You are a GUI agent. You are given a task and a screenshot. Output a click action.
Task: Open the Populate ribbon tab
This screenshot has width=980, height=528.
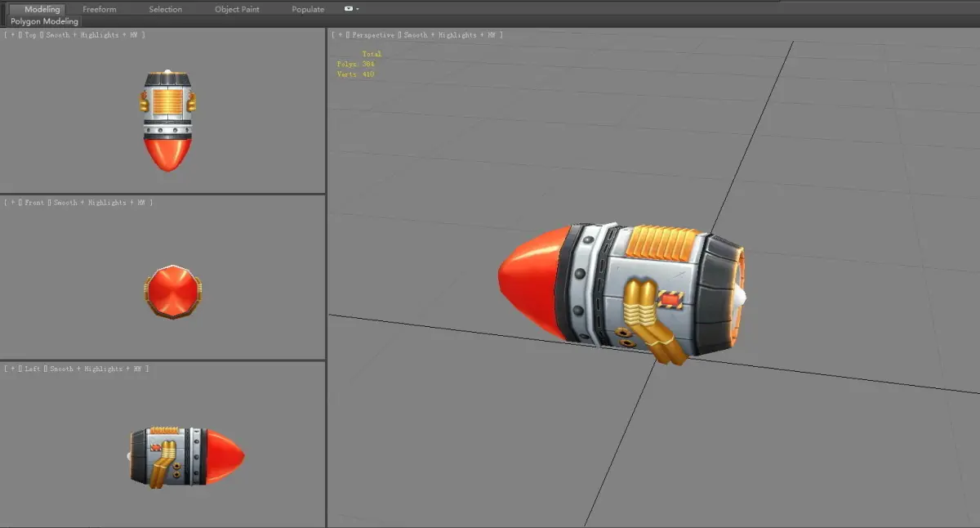(x=308, y=9)
